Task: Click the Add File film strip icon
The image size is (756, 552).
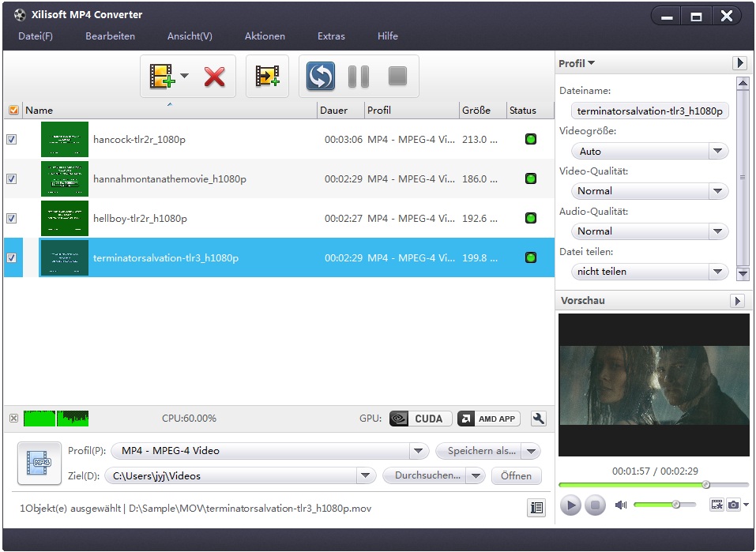Action: tap(161, 76)
